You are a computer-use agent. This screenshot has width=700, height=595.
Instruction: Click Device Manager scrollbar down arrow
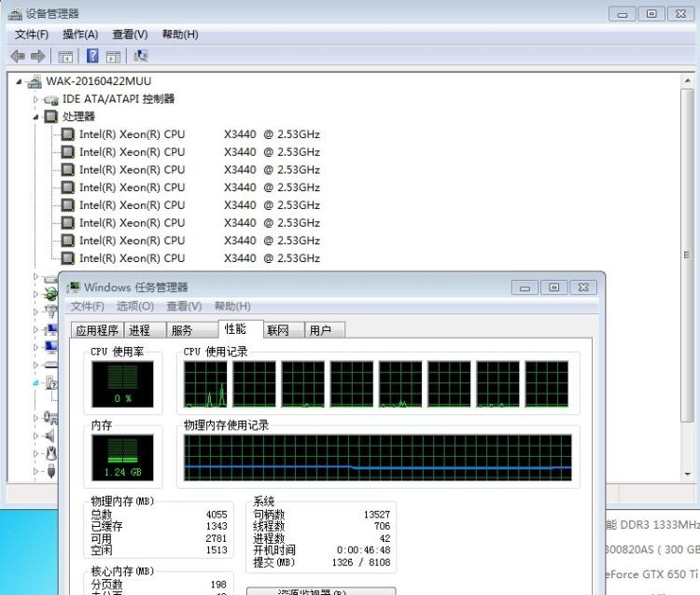click(x=687, y=474)
